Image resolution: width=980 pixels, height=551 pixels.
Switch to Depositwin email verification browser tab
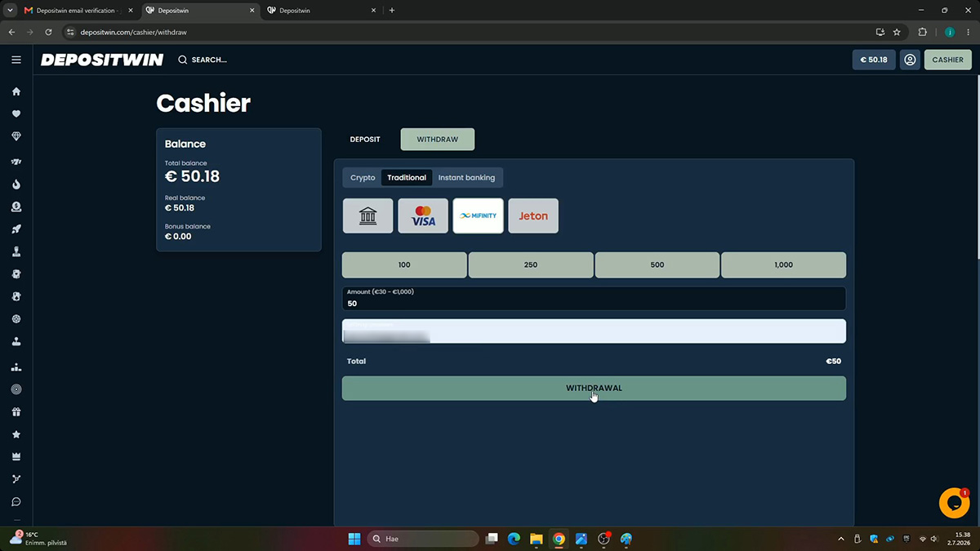pos(78,11)
